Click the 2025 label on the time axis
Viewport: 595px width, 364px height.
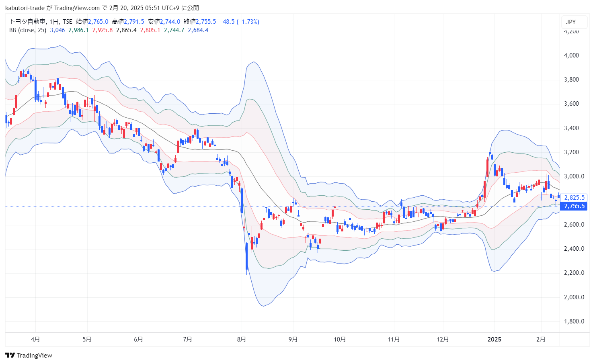click(x=494, y=339)
